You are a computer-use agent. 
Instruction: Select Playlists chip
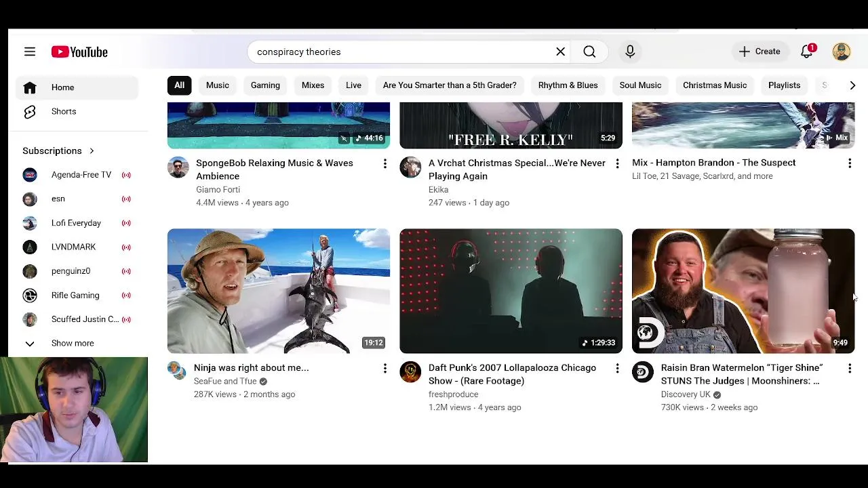[785, 85]
